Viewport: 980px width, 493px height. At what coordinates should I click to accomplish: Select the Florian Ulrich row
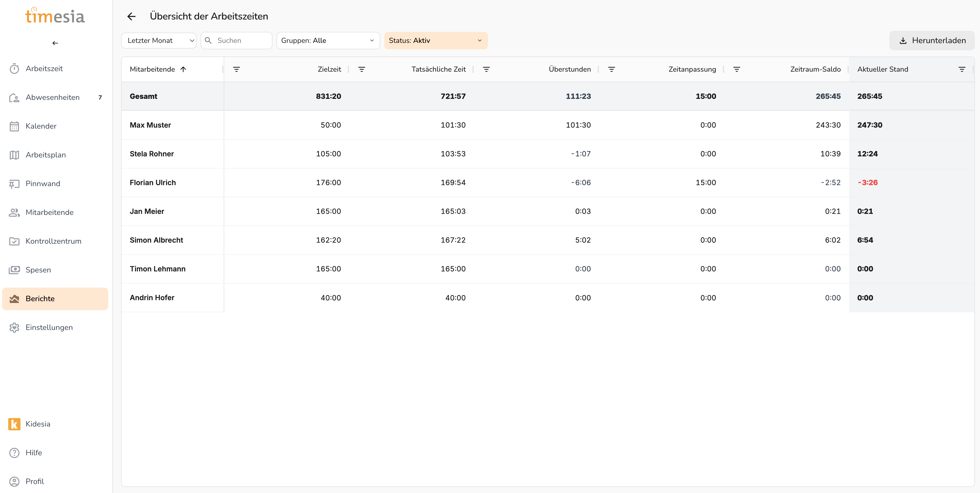pos(153,182)
